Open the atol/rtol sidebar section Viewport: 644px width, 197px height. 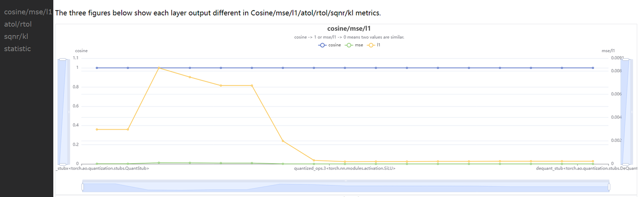pyautogui.click(x=18, y=24)
